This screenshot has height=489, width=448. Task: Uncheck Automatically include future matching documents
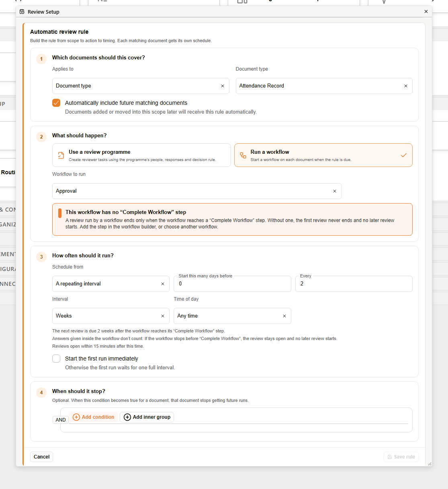click(x=56, y=103)
